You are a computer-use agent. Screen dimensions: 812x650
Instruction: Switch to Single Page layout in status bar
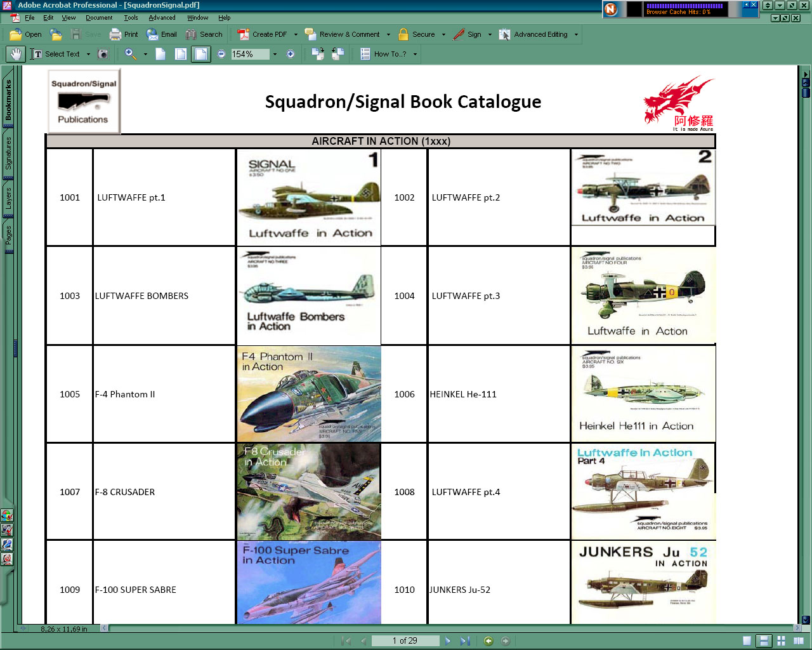747,641
